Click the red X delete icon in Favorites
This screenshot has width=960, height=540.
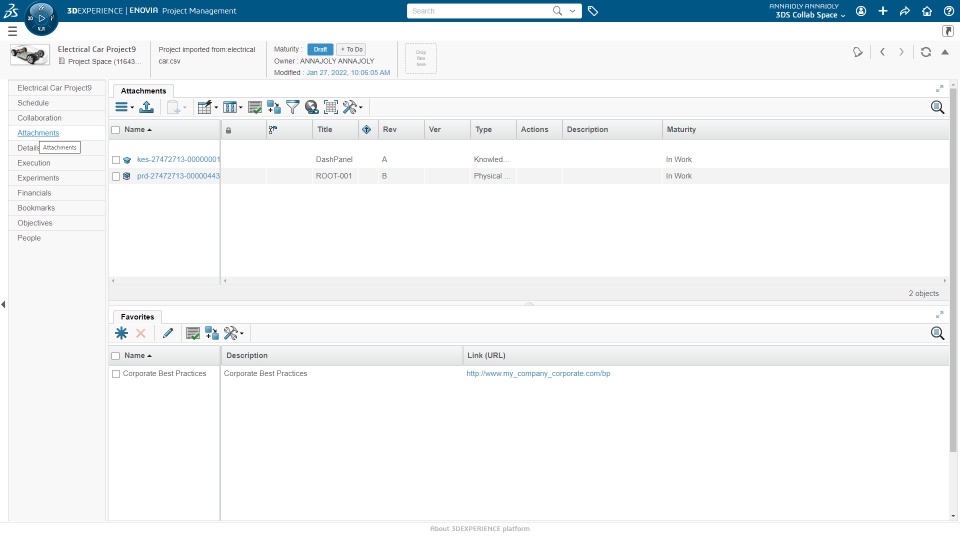[x=141, y=333]
